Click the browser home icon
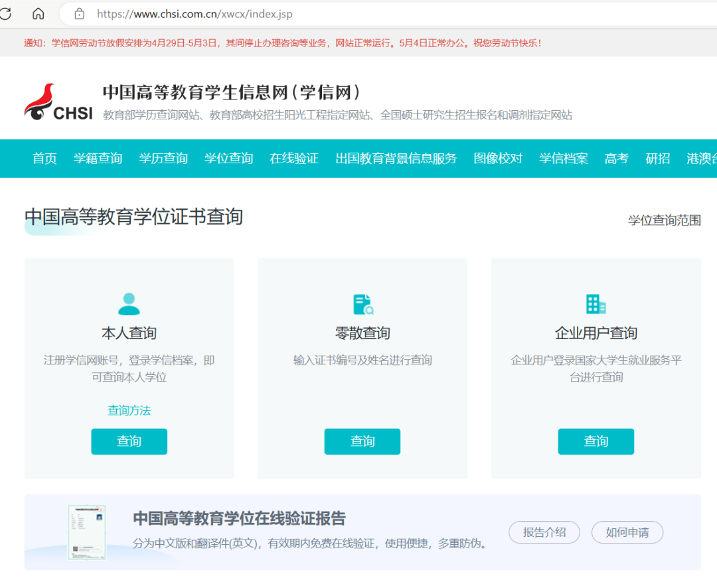Viewport: 717px width, 588px height. (x=39, y=14)
